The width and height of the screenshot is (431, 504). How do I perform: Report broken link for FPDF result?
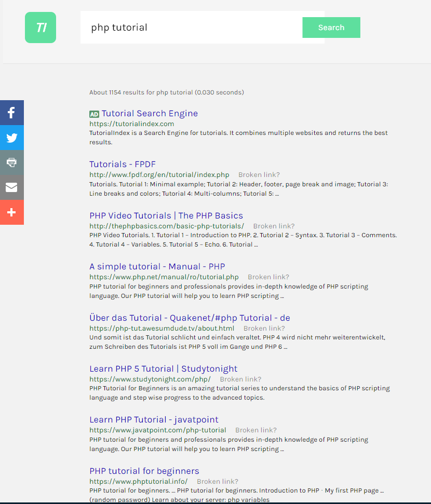(259, 175)
